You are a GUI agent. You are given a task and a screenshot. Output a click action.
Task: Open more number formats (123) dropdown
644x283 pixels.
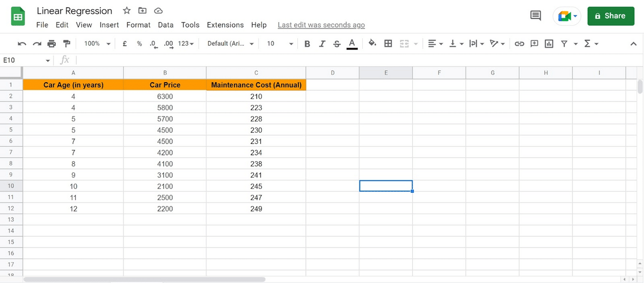pos(186,43)
